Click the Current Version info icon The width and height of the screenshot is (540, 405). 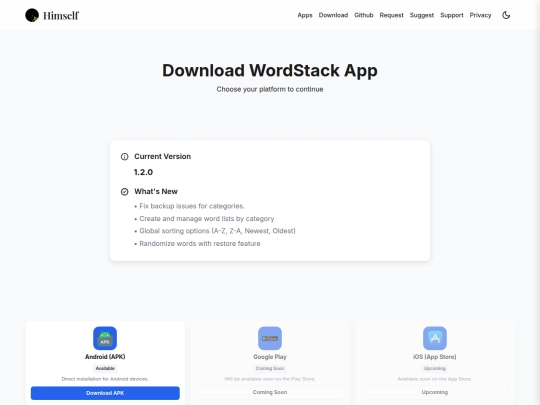click(125, 157)
